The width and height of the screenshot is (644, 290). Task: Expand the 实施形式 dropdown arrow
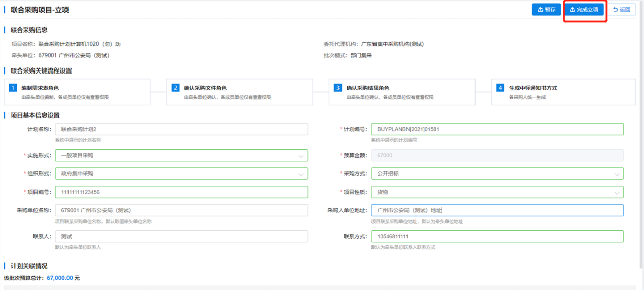click(x=301, y=156)
